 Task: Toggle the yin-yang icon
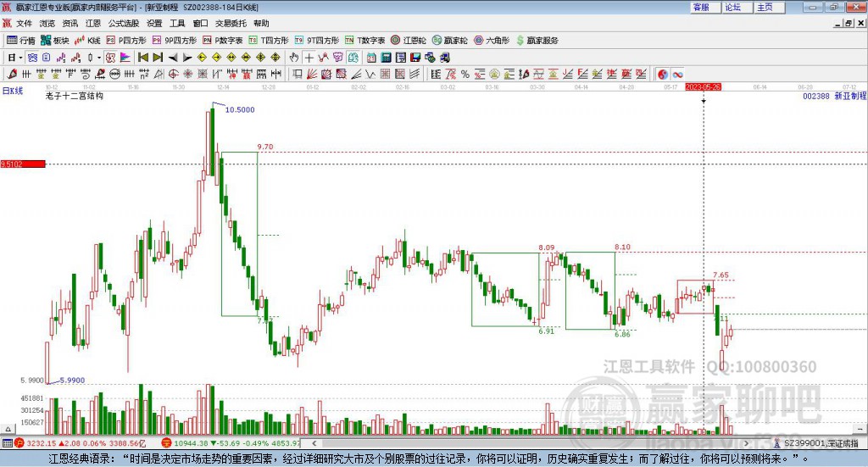coord(663,74)
